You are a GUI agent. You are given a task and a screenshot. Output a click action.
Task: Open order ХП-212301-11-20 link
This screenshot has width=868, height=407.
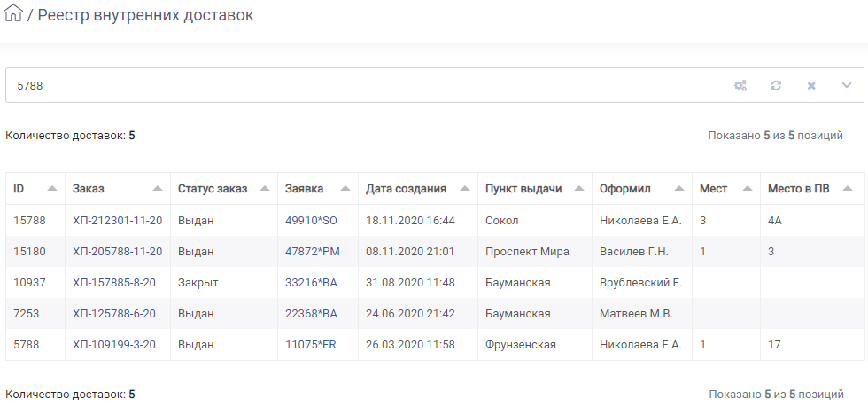pyautogui.click(x=117, y=221)
